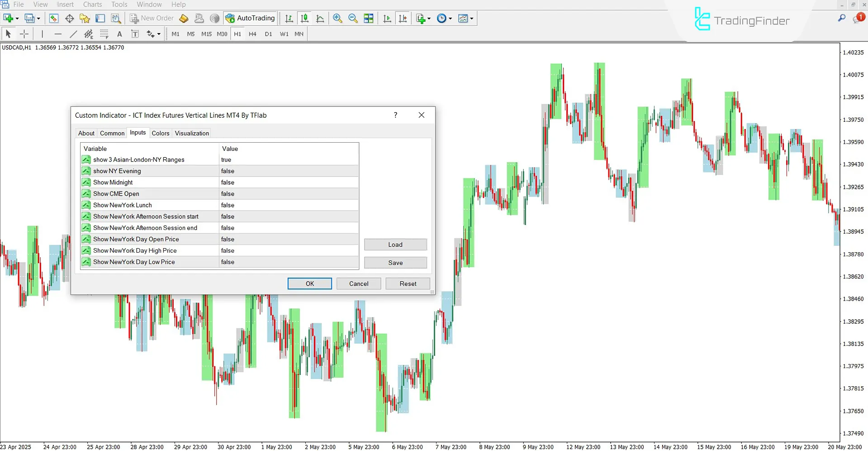
Task: Switch to the Colors tab
Action: [x=161, y=133]
